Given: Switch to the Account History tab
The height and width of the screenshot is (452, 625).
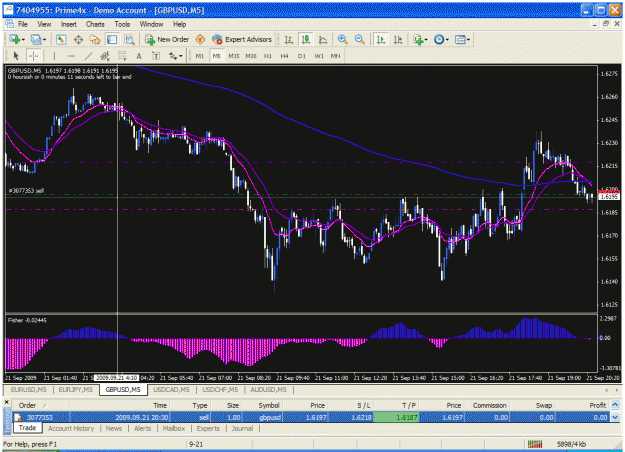Looking at the screenshot, I should click(x=71, y=428).
